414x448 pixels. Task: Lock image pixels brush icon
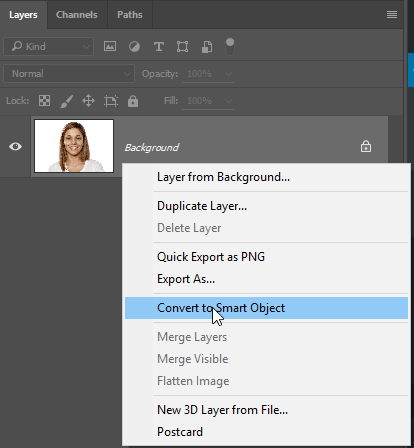click(67, 101)
